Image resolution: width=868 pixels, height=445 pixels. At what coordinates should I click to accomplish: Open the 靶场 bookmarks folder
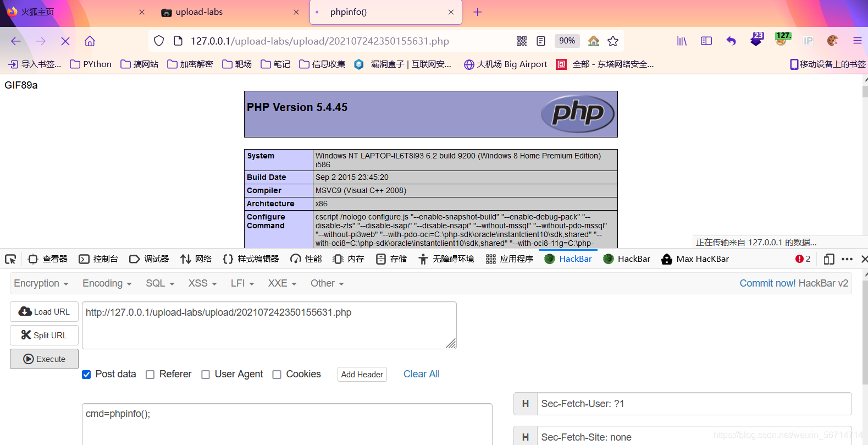click(x=237, y=64)
